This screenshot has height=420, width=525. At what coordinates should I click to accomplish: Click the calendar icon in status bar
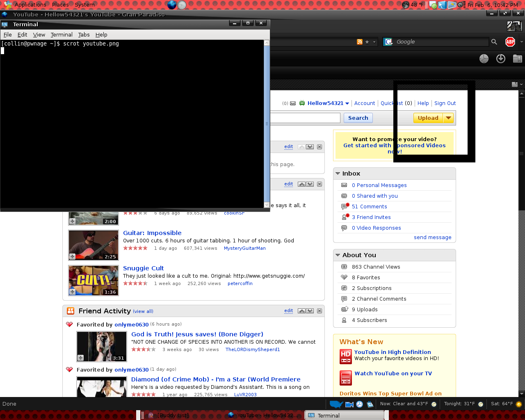[x=370, y=404]
